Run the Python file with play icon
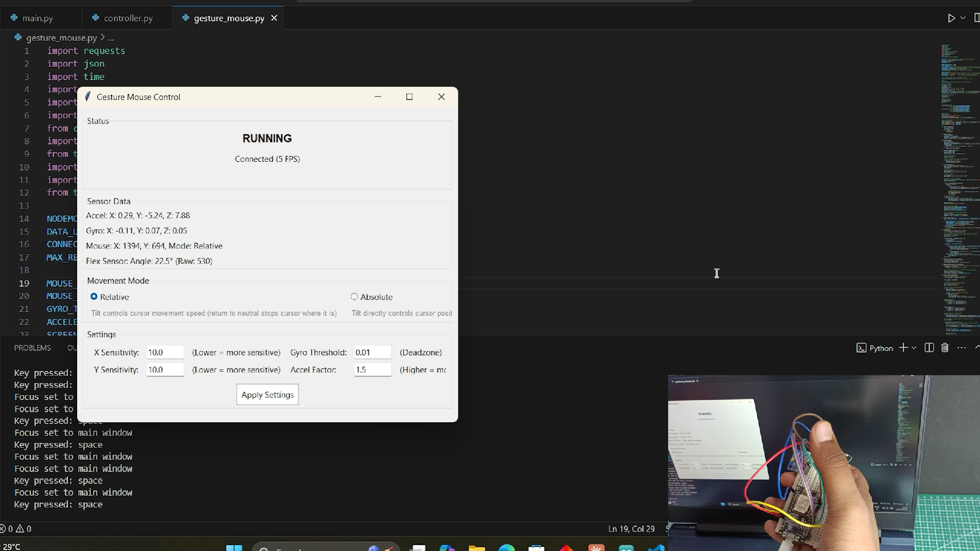Screen dimensions: 980x551 click(x=951, y=18)
